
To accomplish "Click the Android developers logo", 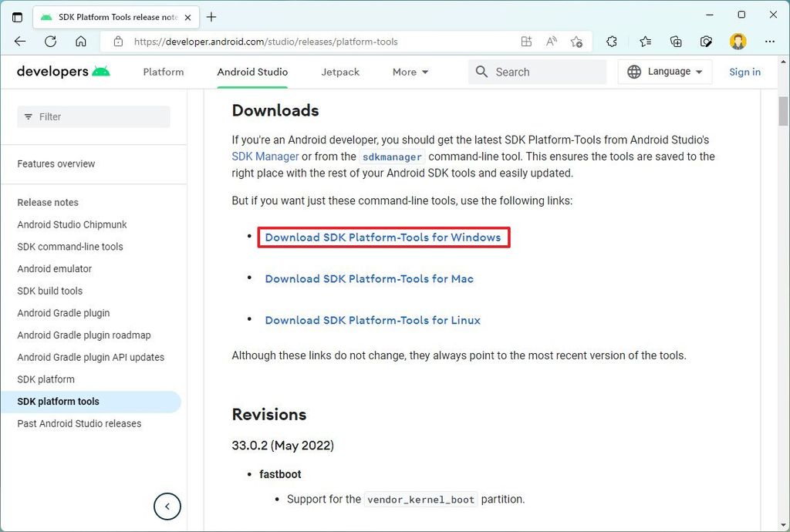I will tap(62, 71).
